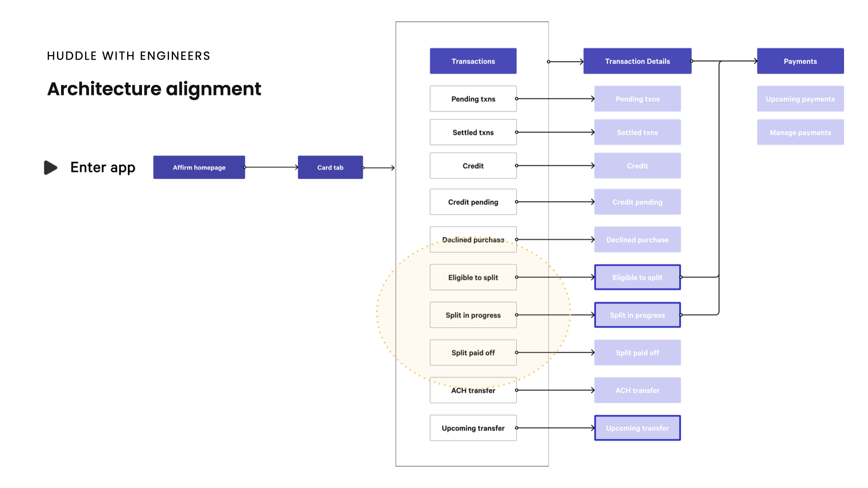Select the white Credit pending box

[473, 202]
